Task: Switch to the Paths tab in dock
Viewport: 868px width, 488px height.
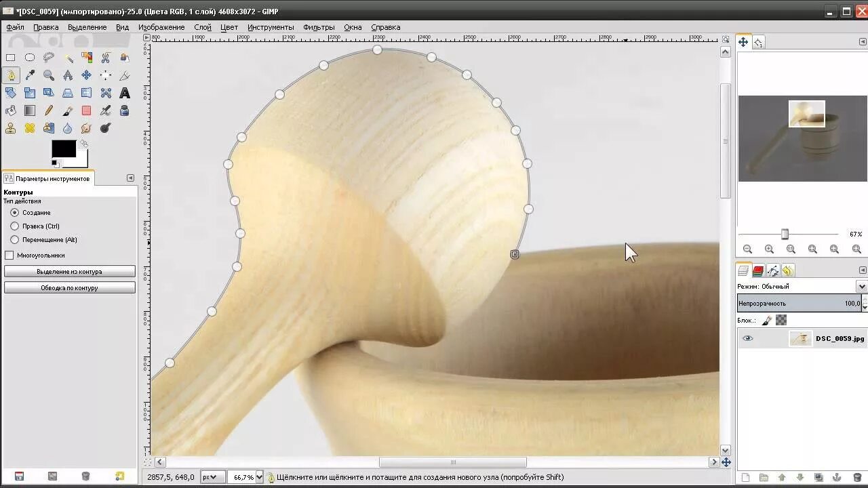Action: (x=773, y=271)
